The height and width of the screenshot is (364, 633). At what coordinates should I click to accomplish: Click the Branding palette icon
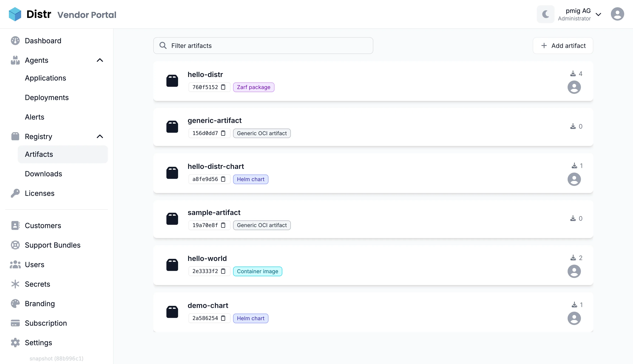point(15,304)
